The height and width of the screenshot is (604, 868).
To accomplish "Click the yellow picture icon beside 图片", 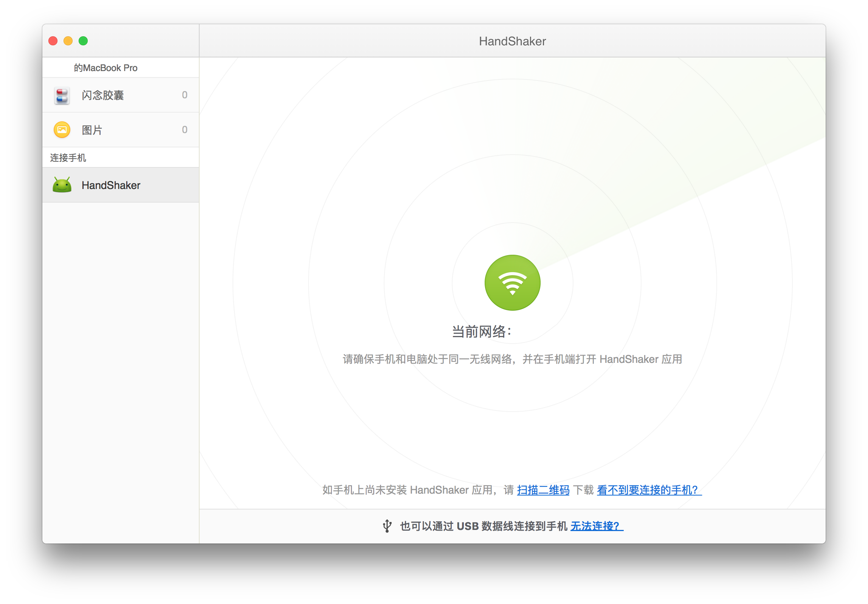I will click(x=62, y=130).
